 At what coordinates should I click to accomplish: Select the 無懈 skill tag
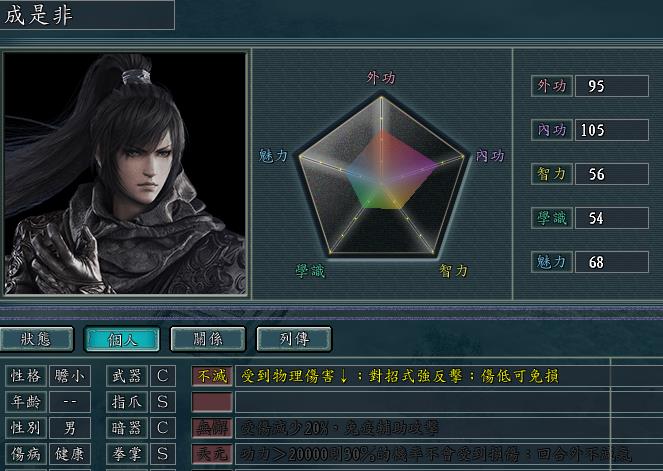pyautogui.click(x=212, y=428)
